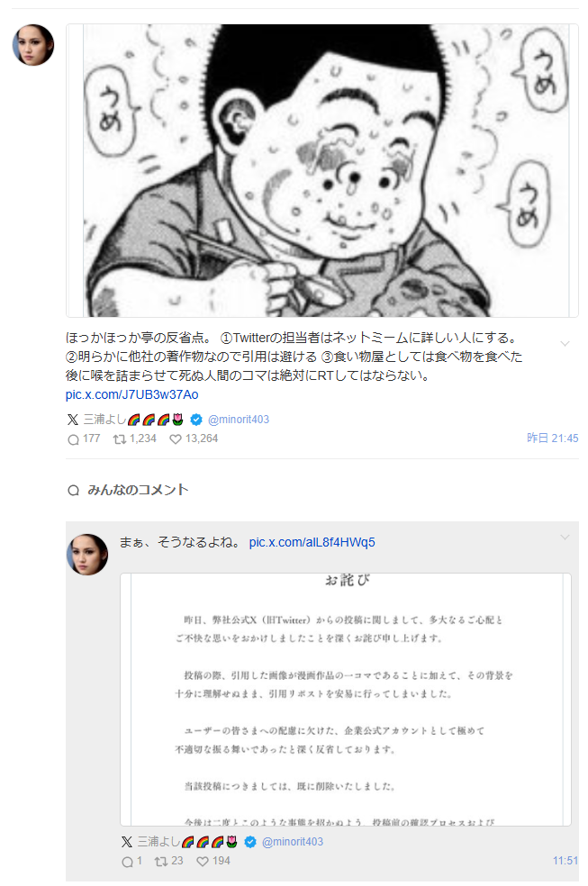Click the 昨日 21:45 timestamp
588x886 pixels.
[552, 438]
